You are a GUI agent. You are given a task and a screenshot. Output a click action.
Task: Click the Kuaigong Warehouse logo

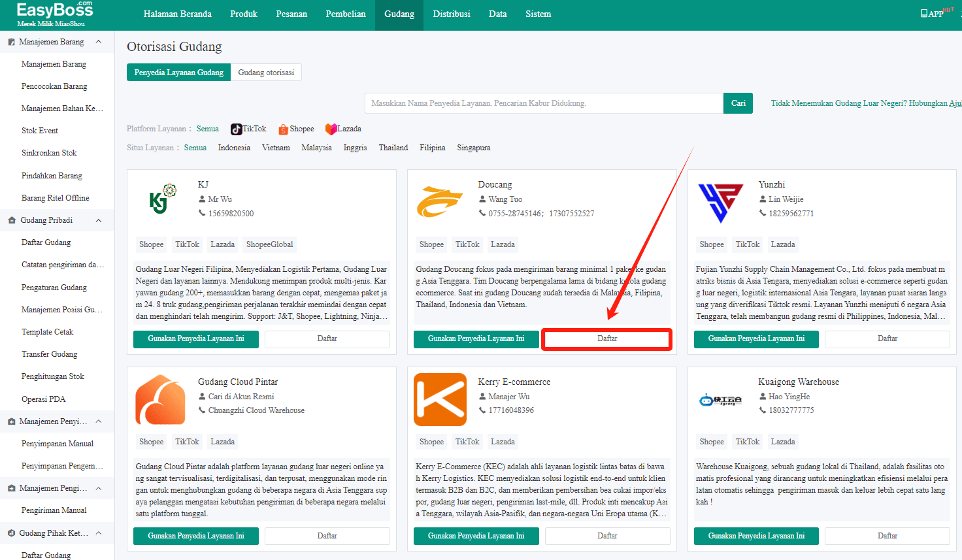720,400
